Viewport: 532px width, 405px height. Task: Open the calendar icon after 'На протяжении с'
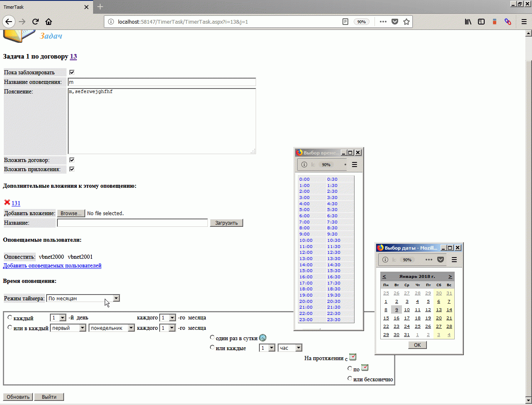click(352, 357)
